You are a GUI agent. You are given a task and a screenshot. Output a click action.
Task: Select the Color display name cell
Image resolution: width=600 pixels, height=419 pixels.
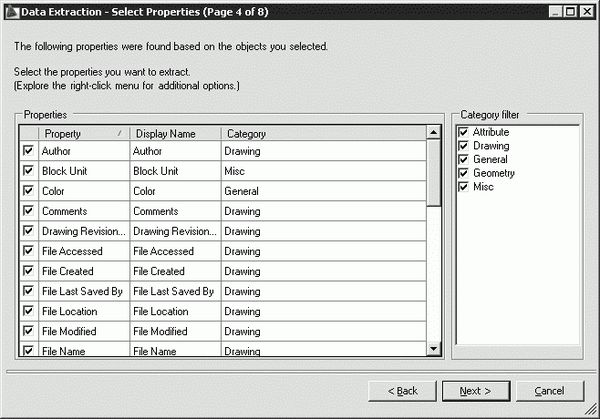(x=176, y=191)
